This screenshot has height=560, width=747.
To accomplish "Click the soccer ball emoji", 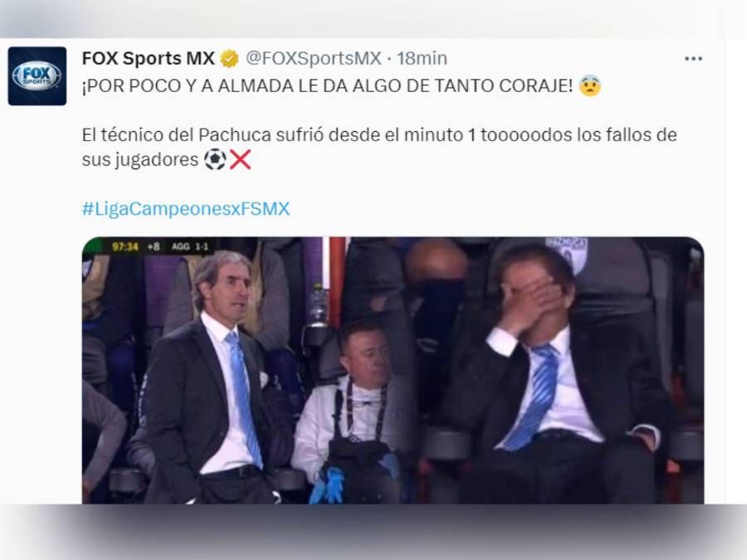I will click(x=215, y=159).
